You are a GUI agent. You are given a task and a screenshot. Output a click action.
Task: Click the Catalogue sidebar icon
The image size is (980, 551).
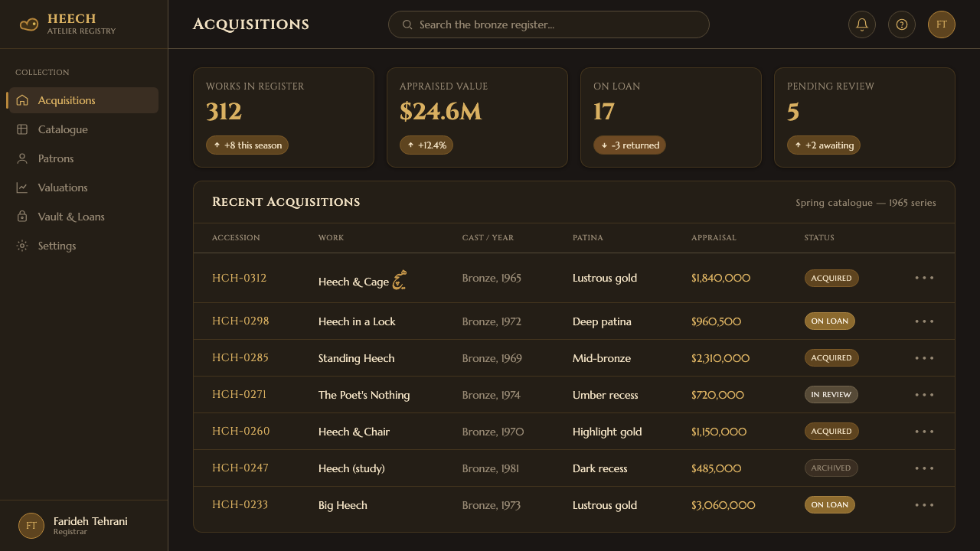click(x=22, y=129)
